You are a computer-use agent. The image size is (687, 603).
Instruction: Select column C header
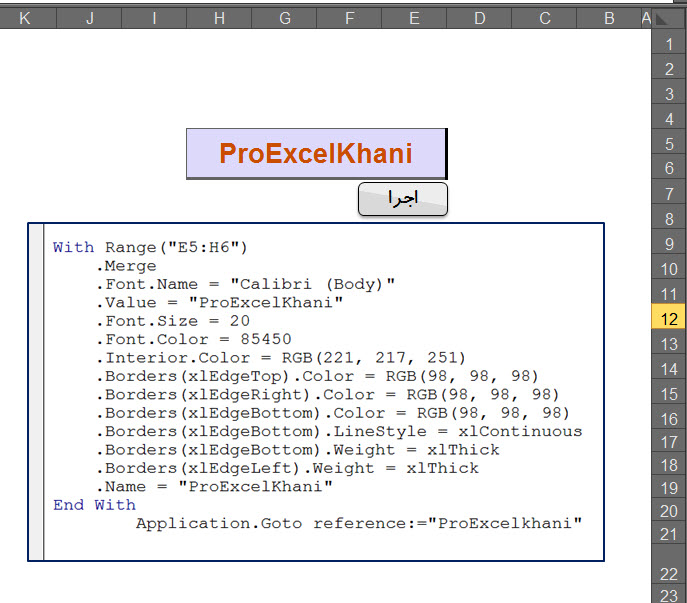click(544, 18)
